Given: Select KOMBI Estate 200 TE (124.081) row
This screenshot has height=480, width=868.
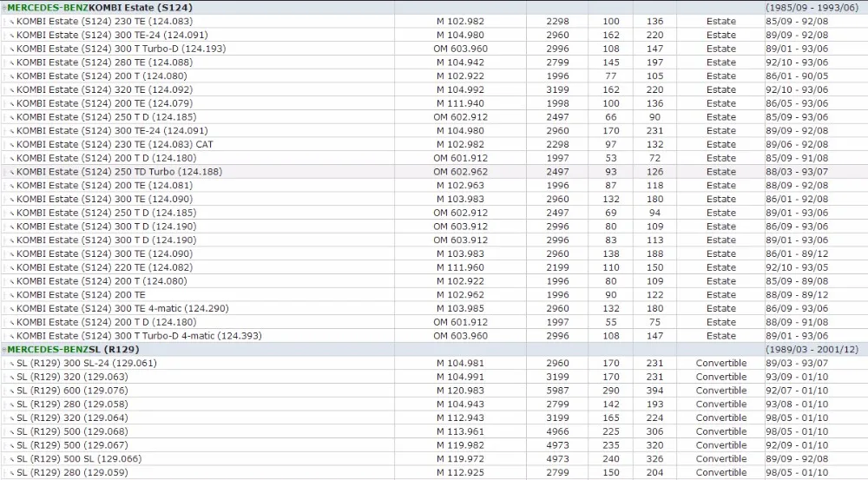Looking at the screenshot, I should tap(434, 185).
